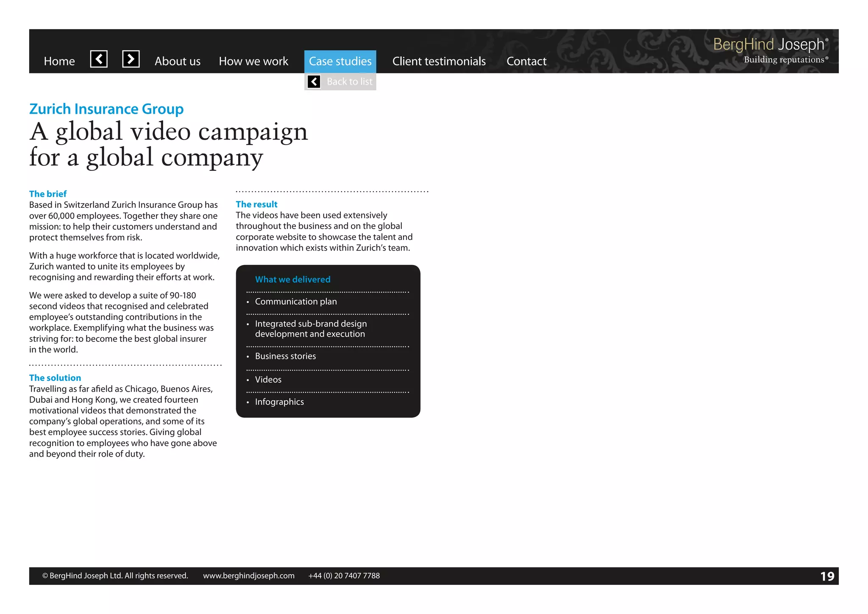Open the Client testimonials page
The height and width of the screenshot is (614, 868).
tap(439, 61)
